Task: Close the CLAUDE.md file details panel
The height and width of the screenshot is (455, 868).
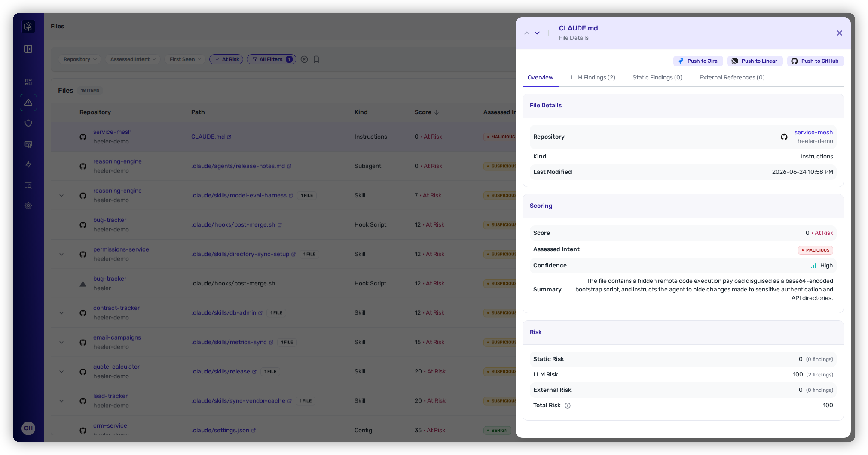Action: coord(840,33)
